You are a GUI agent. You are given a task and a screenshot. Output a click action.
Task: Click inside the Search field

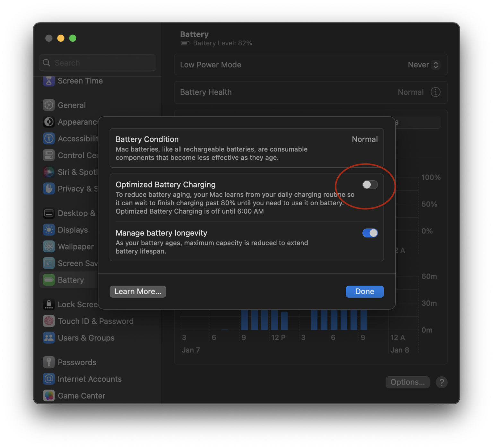pos(97,63)
